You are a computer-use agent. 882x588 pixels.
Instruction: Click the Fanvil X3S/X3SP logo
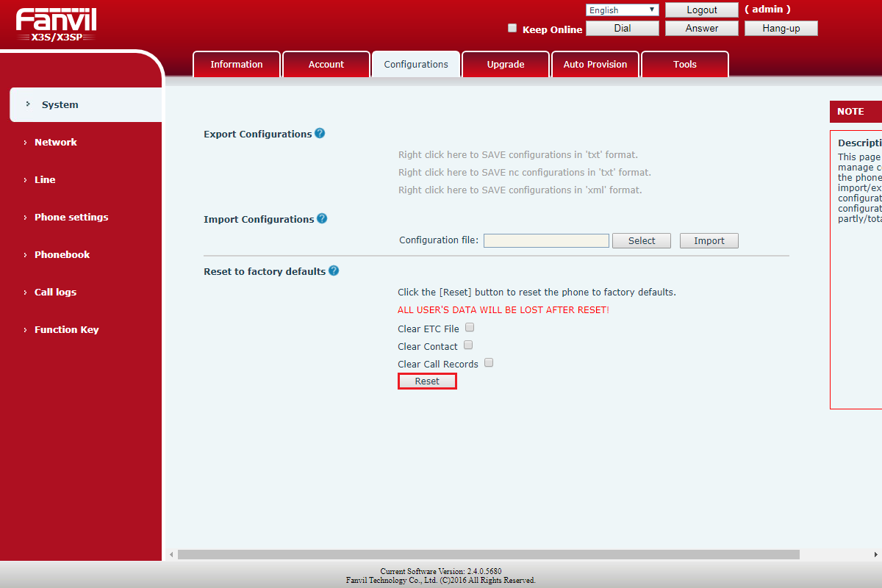(56, 24)
